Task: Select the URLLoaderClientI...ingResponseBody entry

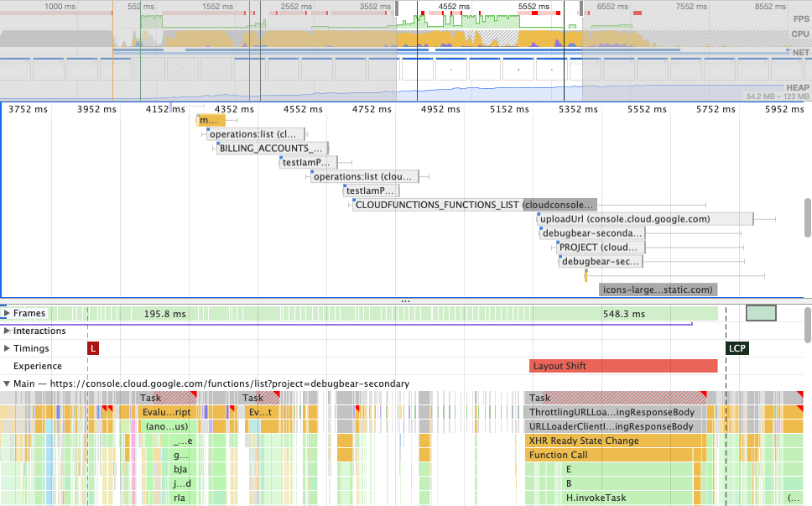Action: 617,427
